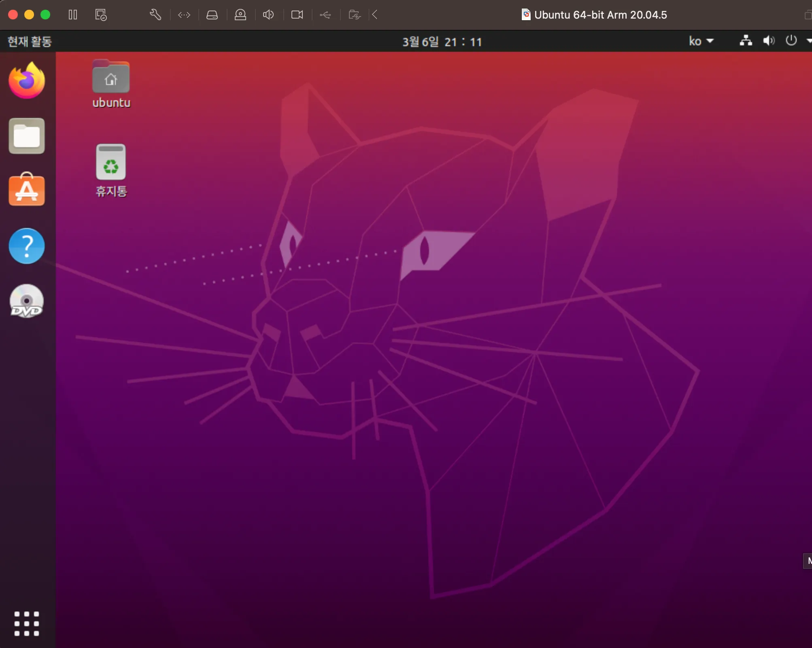The height and width of the screenshot is (648, 812).
Task: Collapse toolbar with the left chevron
Action: click(375, 15)
